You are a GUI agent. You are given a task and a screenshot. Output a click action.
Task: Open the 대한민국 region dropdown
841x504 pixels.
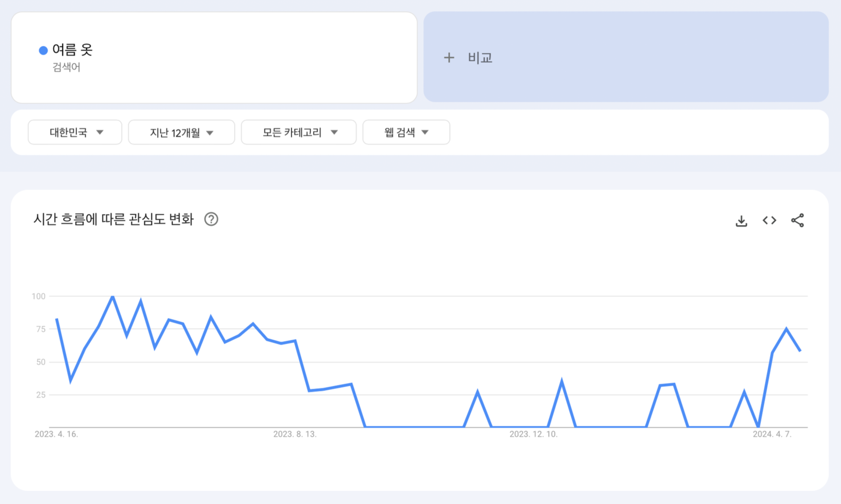click(74, 132)
